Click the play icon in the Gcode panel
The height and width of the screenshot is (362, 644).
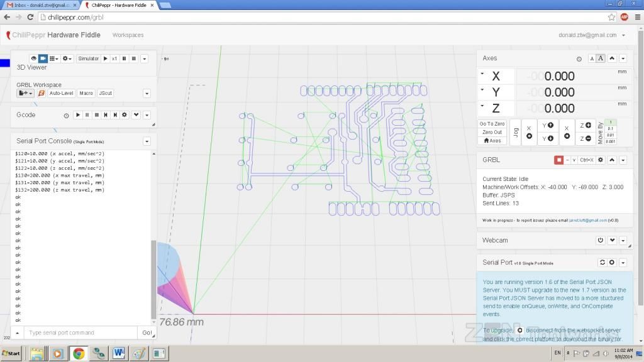[x=78, y=115]
